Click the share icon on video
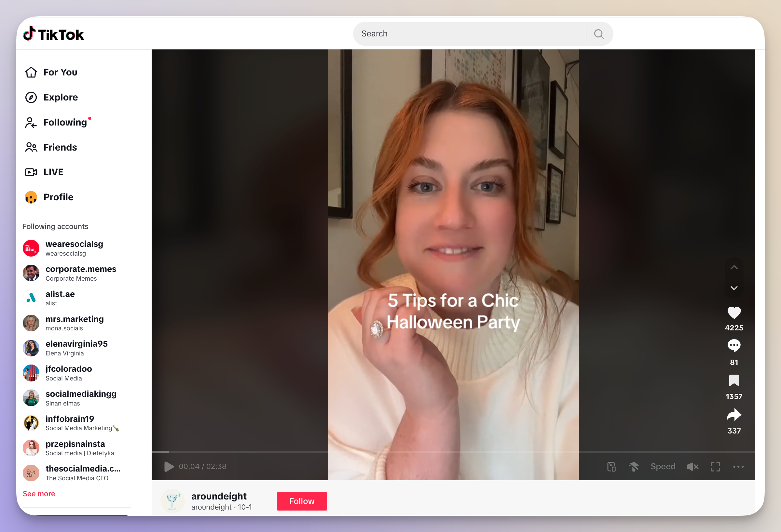The height and width of the screenshot is (532, 781). click(x=733, y=415)
